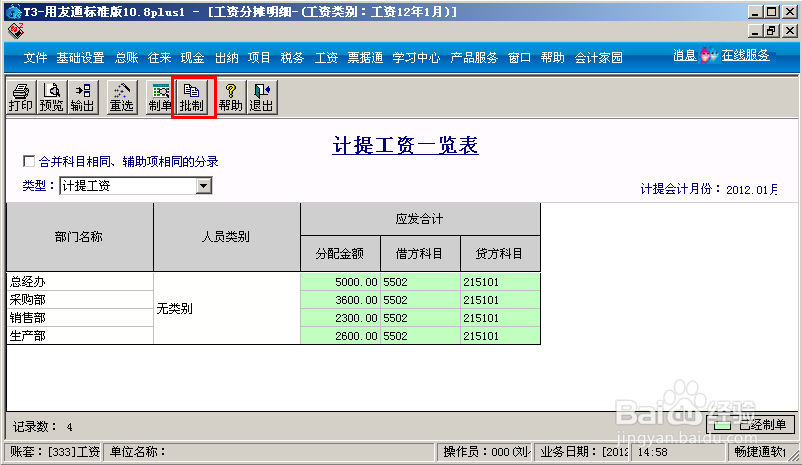The height and width of the screenshot is (465, 802).
Task: Click the 已经制单 legend button
Action: pos(750,425)
